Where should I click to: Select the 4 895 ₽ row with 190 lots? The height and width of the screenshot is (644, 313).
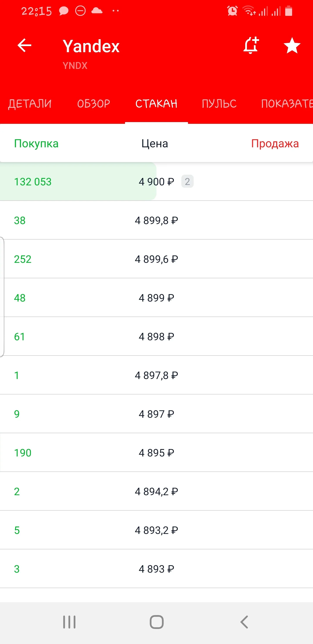(x=156, y=453)
